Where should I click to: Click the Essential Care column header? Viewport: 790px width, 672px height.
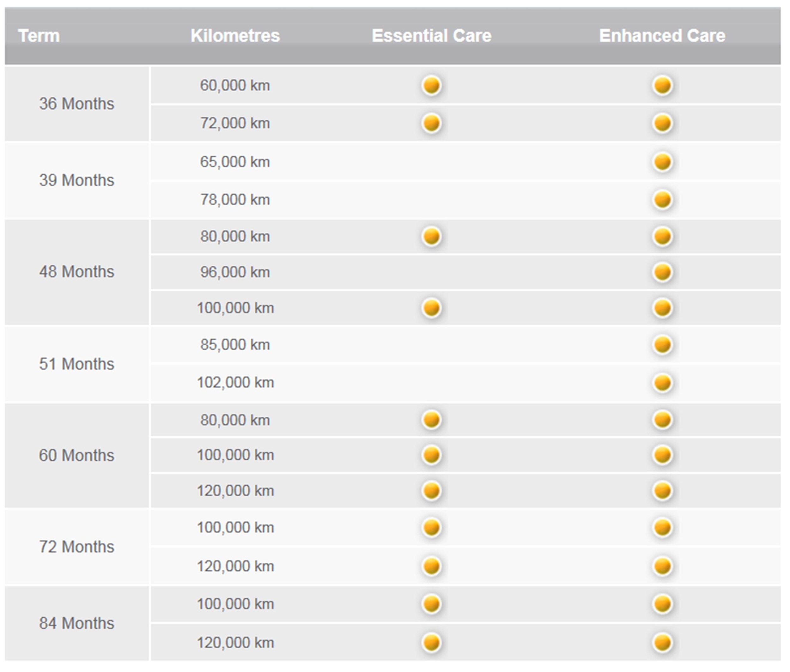pyautogui.click(x=431, y=36)
